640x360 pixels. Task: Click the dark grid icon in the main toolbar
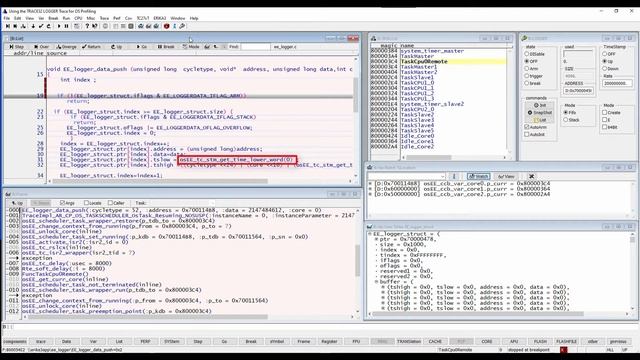tap(131, 26)
